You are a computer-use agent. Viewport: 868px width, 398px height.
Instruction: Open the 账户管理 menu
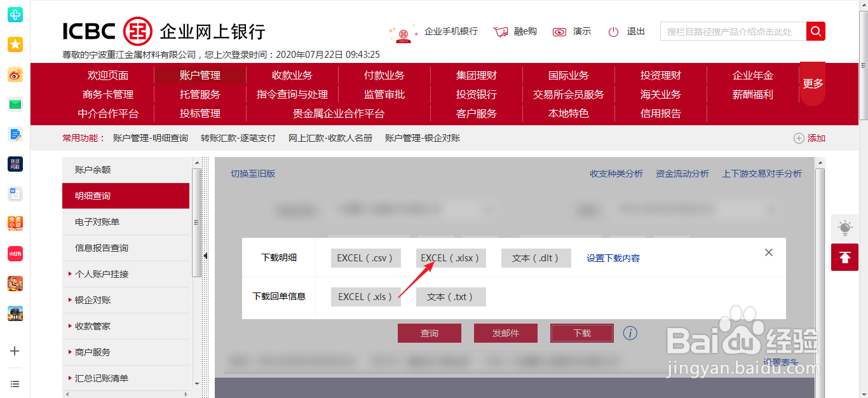[200, 75]
